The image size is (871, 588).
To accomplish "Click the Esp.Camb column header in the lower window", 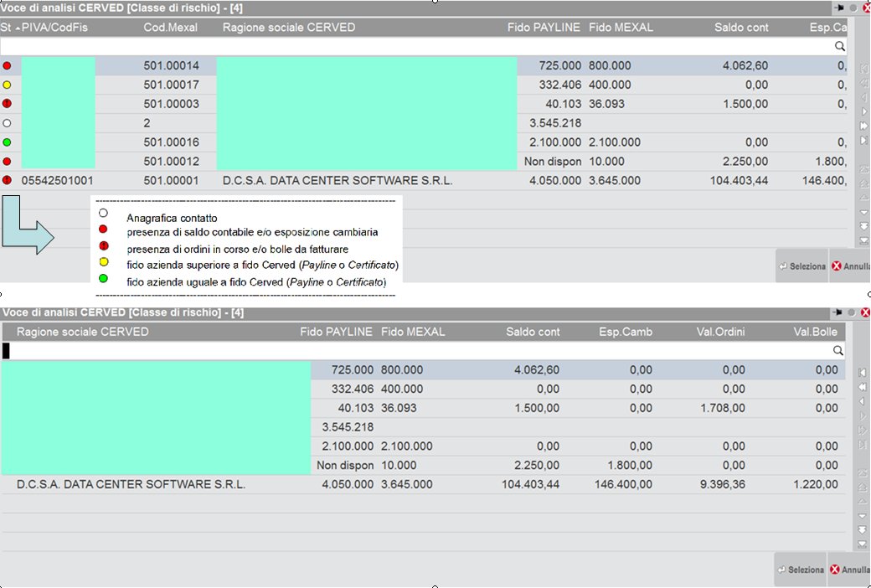I will pyautogui.click(x=626, y=332).
